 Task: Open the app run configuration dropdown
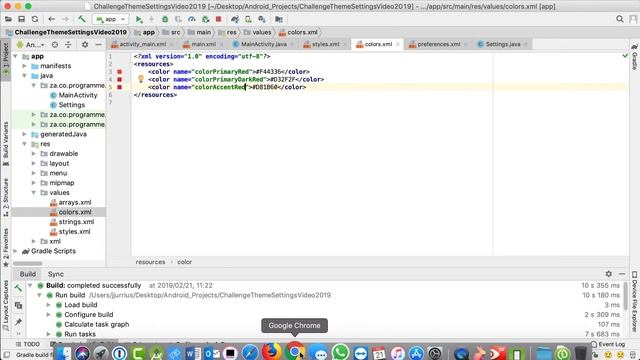tap(111, 19)
